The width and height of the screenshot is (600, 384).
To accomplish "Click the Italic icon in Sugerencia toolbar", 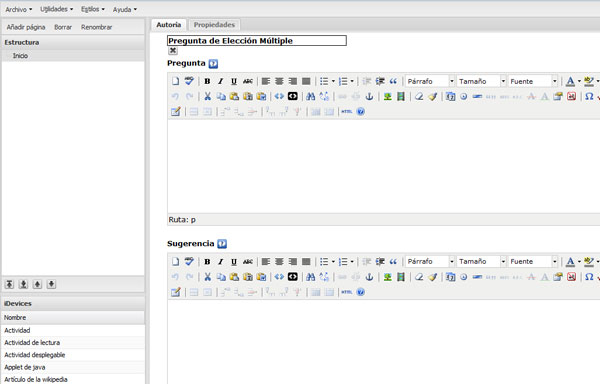I will point(220,262).
